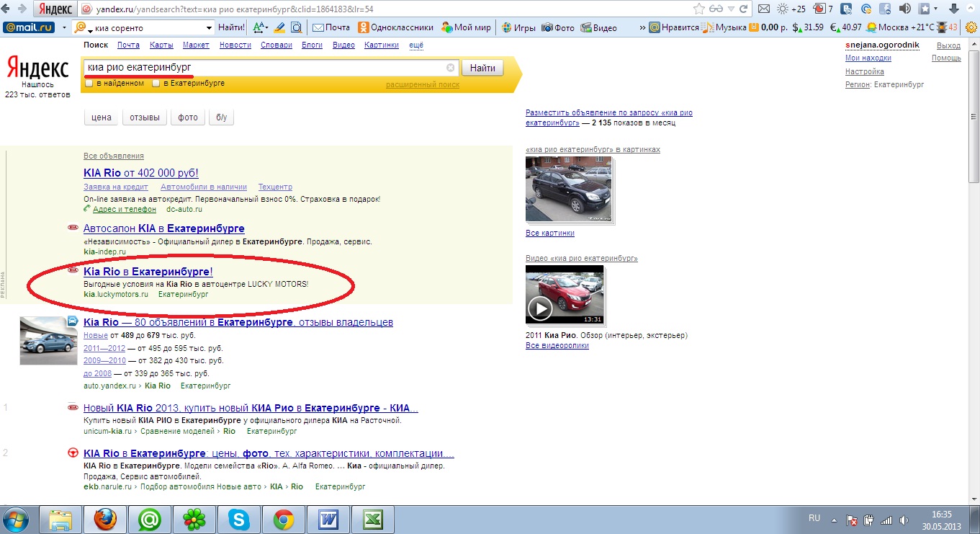Open the Почта service tab on Yandex
This screenshot has height=534, width=980.
tap(128, 45)
